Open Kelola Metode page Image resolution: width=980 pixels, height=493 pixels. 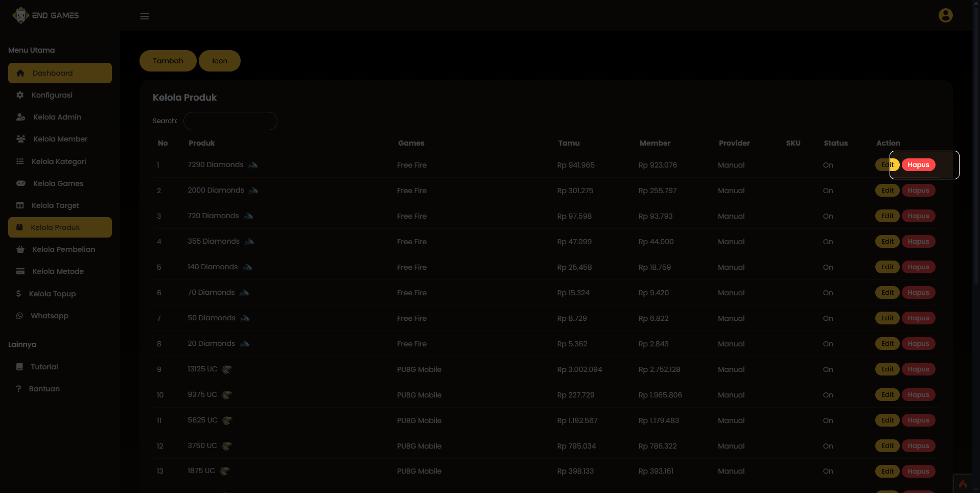coord(60,271)
